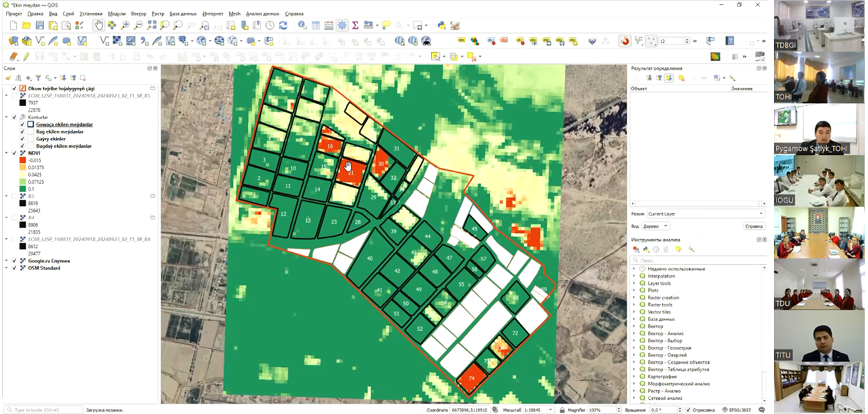The width and height of the screenshot is (868, 414).
Task: Click the Refresh map canvas icon
Action: coord(283,25)
